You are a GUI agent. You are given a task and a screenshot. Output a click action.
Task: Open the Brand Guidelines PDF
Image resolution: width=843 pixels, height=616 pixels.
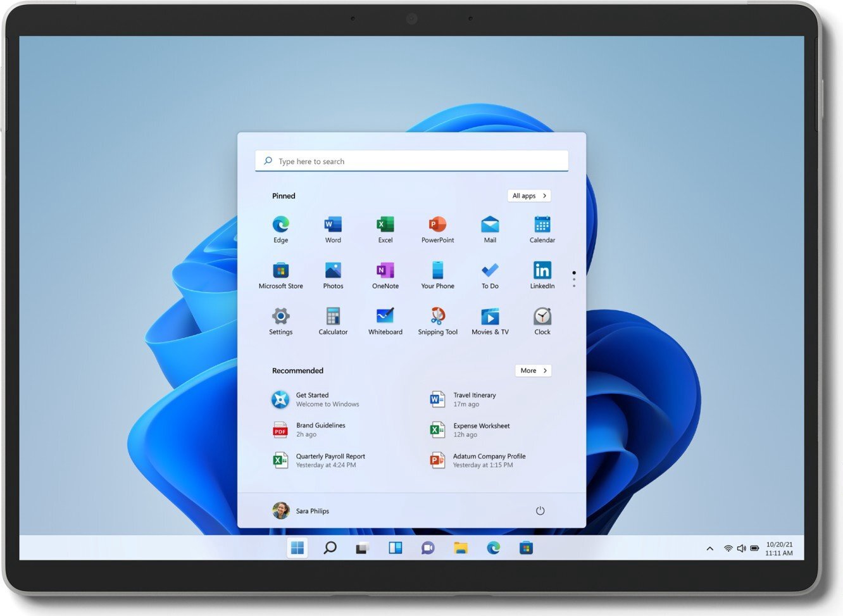click(x=309, y=430)
